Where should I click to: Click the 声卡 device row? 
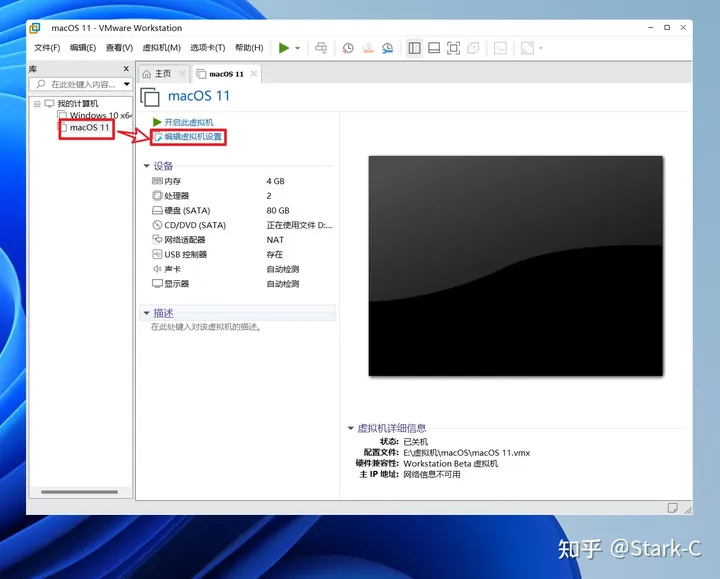pos(242,269)
